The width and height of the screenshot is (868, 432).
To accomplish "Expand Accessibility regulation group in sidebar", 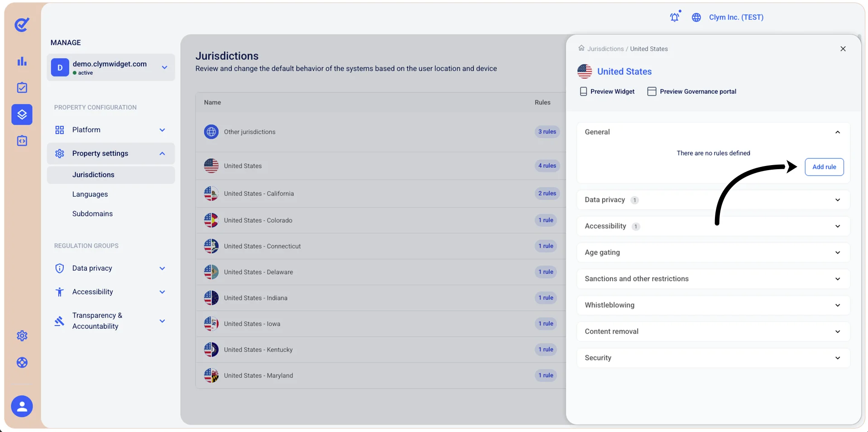I will (111, 292).
